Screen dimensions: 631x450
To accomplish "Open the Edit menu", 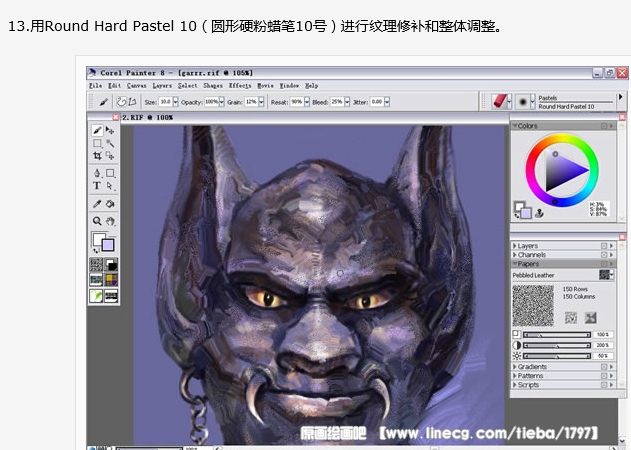I will coord(114,86).
